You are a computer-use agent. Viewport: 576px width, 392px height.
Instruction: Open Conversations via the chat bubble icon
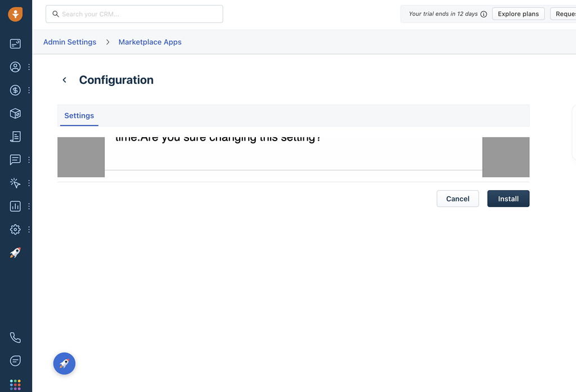[x=15, y=159]
